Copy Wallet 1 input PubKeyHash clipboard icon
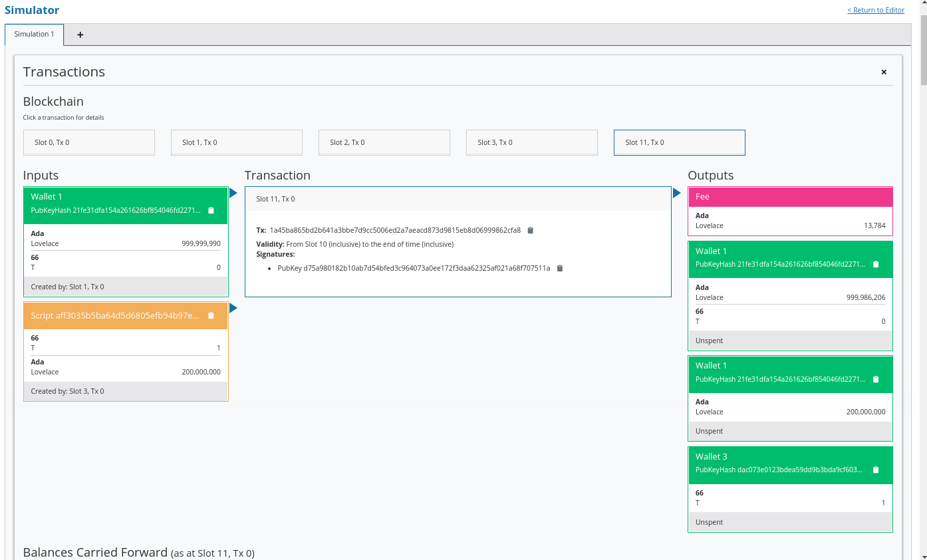The height and width of the screenshot is (560, 927). coord(211,211)
